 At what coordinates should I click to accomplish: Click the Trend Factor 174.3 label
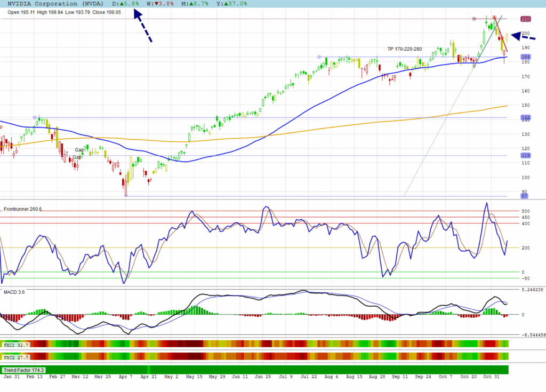(23, 370)
